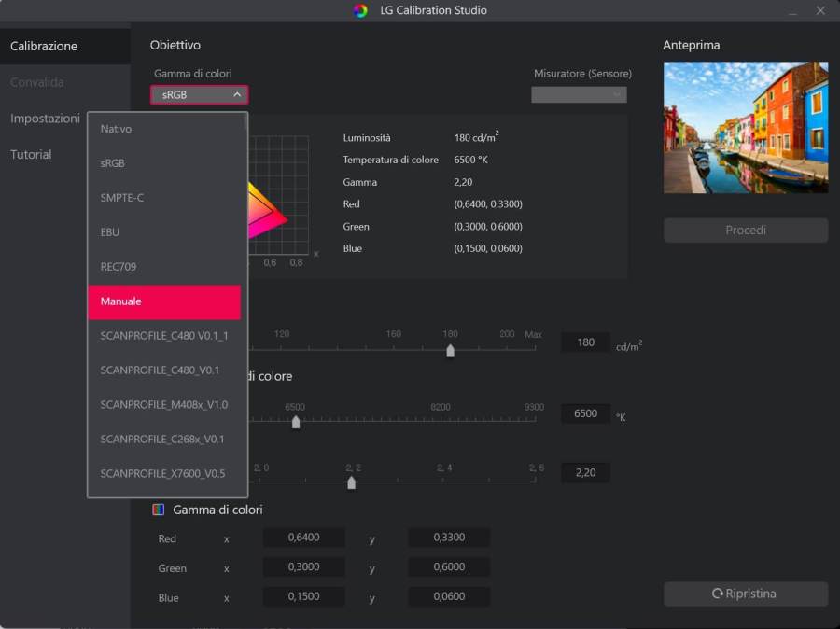Viewport: 840px width, 629px height.
Task: Click the color gamut RGB icon
Action: (158, 510)
